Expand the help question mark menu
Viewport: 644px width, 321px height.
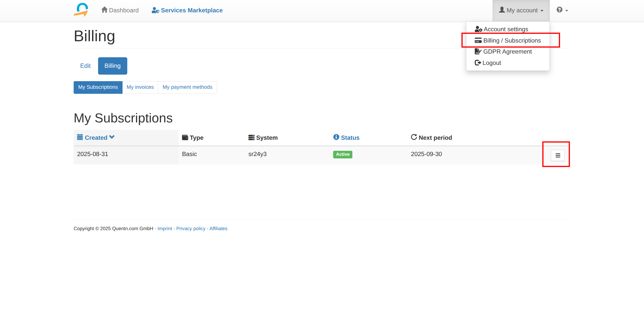562,10
